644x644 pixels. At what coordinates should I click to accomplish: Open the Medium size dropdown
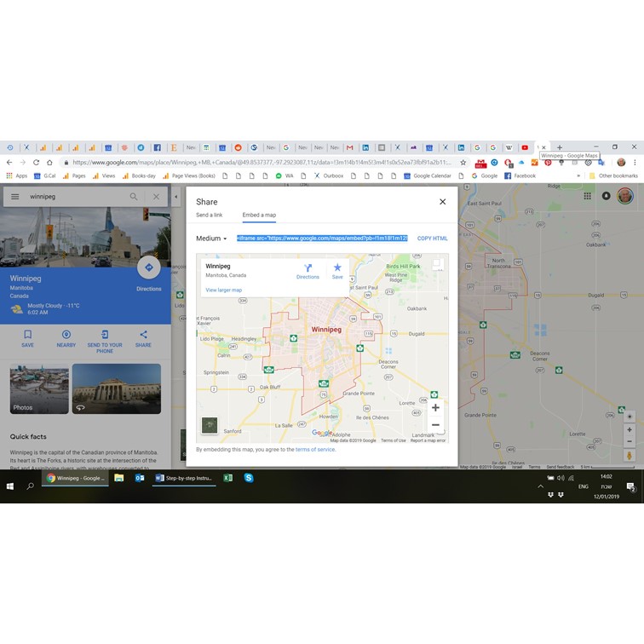coord(211,239)
